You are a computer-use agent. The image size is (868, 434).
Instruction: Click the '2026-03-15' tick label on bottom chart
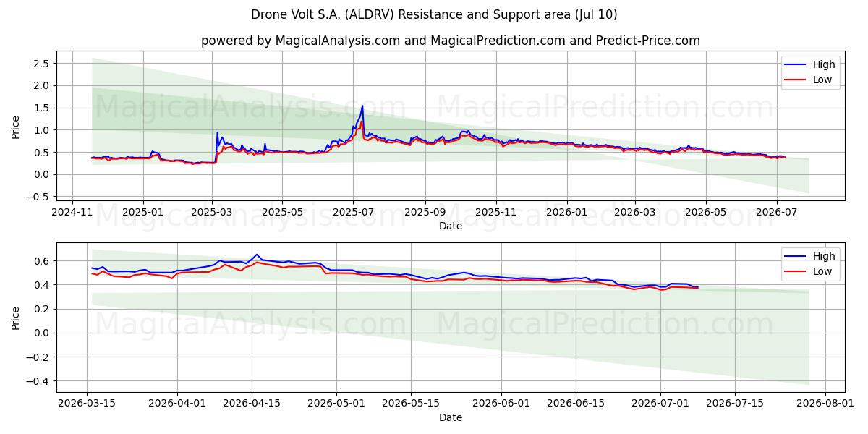pos(88,404)
